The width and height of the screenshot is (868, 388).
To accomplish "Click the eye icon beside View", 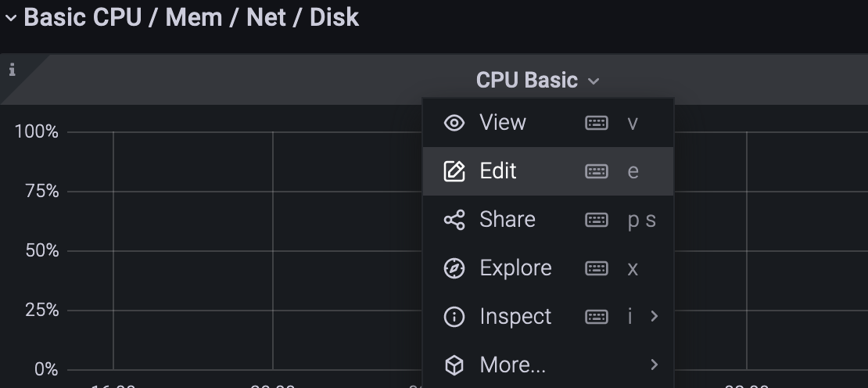I will click(454, 123).
